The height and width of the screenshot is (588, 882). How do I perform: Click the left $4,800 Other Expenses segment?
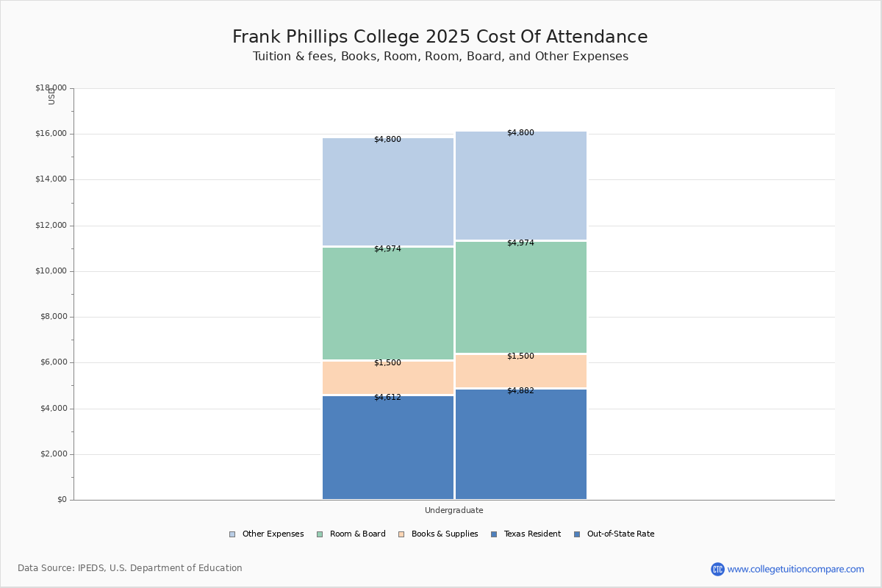(388, 192)
